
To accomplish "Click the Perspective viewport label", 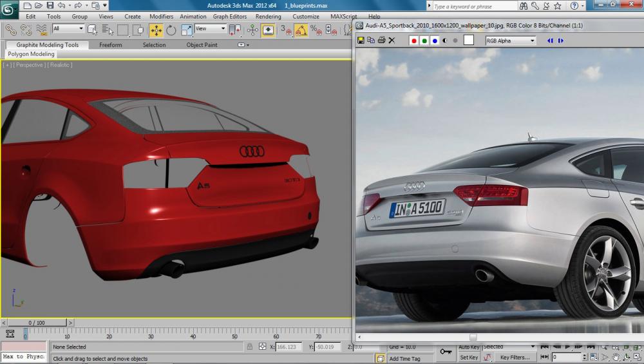I will (29, 65).
